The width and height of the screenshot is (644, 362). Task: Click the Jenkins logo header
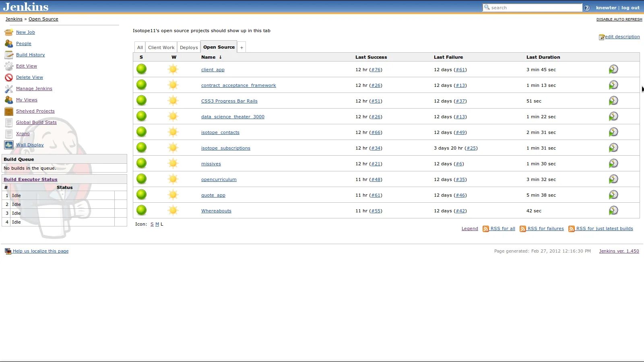(26, 7)
